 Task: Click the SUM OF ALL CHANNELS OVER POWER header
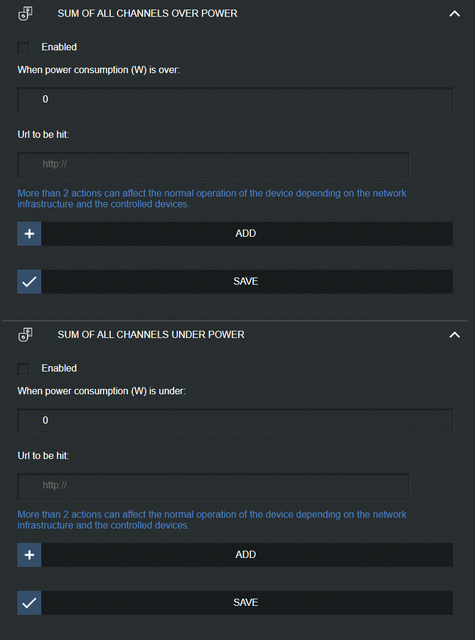pyautogui.click(x=147, y=13)
